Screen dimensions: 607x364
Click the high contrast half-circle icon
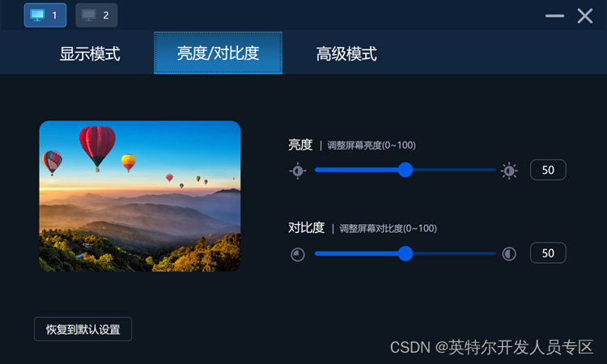coord(509,254)
